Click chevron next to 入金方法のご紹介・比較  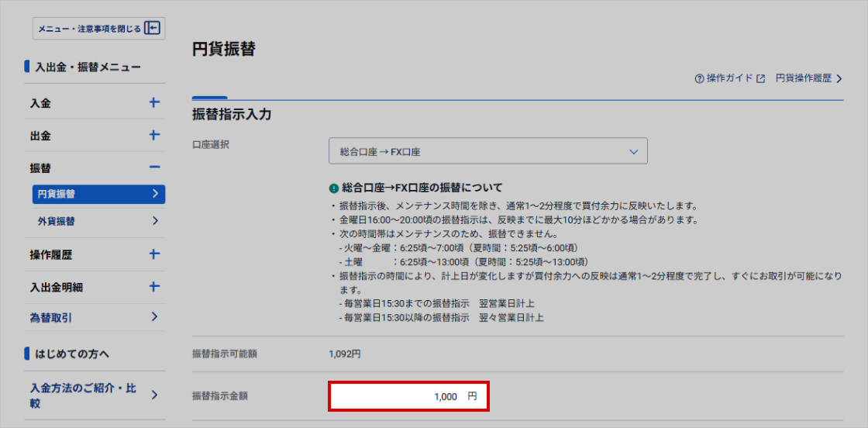point(155,395)
